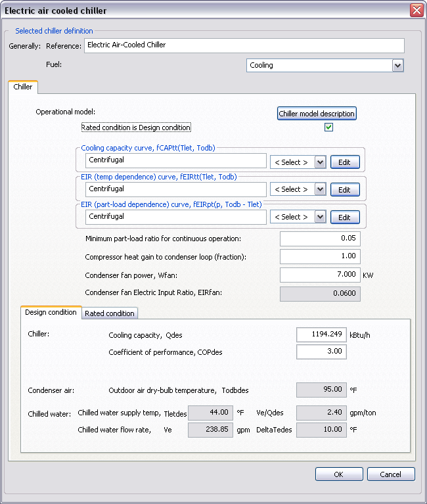
Task: Click the Cooling capacity Qdes field
Action: coord(321,334)
